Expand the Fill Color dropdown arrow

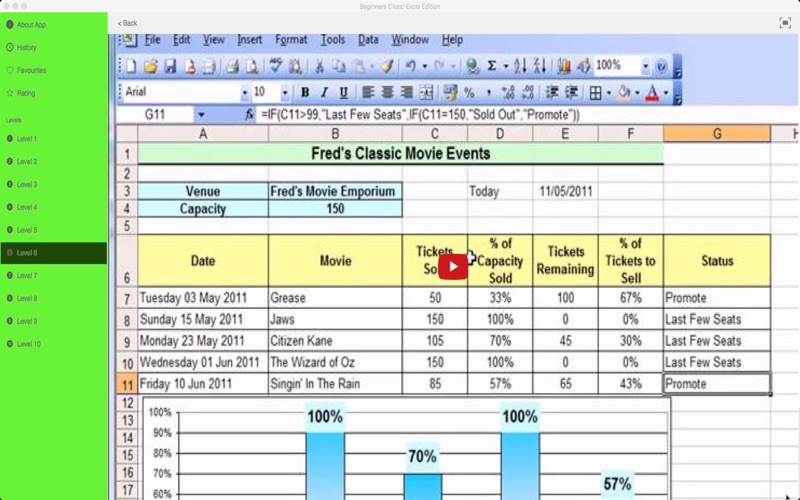point(637,93)
